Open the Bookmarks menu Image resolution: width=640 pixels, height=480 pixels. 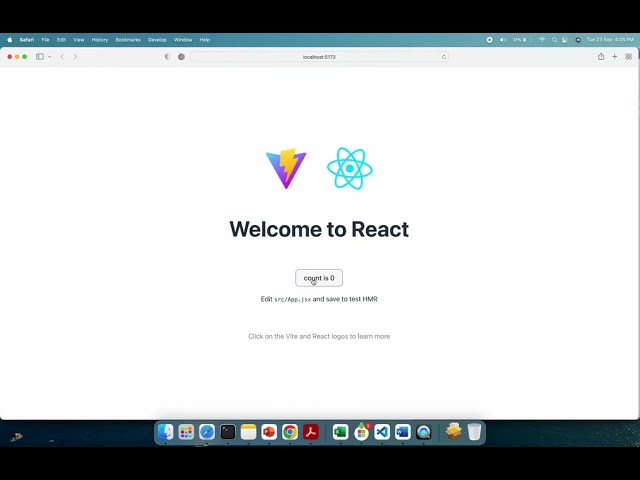pos(128,40)
